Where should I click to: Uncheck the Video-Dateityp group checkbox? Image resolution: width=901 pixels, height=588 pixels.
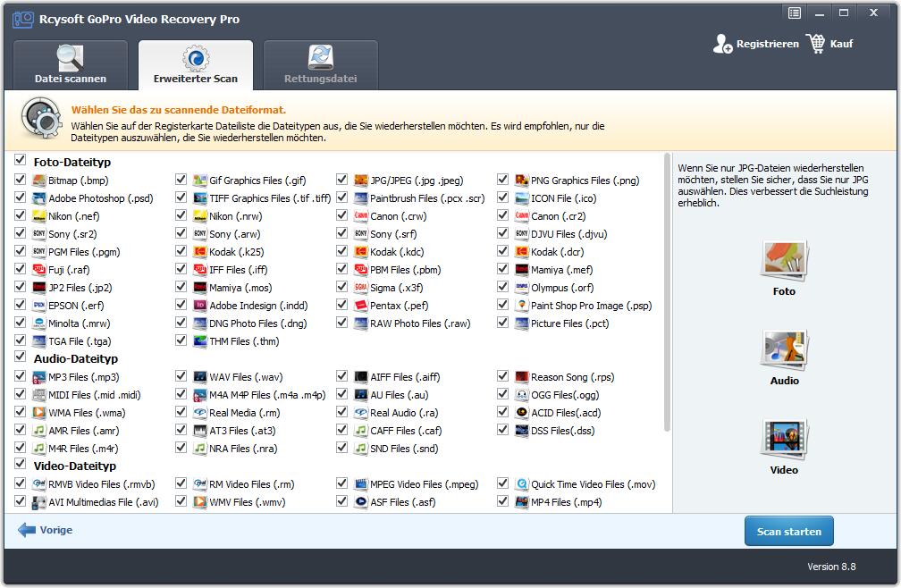pyautogui.click(x=20, y=464)
